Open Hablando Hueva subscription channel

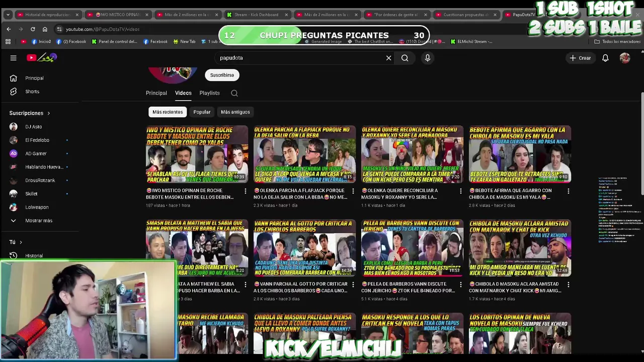pos(44,167)
